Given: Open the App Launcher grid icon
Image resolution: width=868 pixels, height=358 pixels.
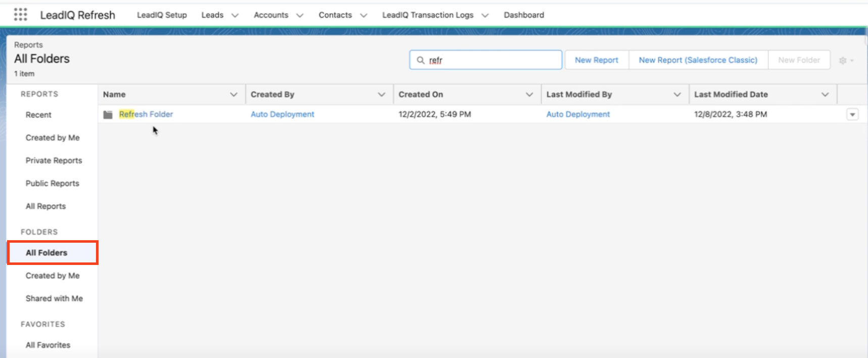Looking at the screenshot, I should coord(20,15).
